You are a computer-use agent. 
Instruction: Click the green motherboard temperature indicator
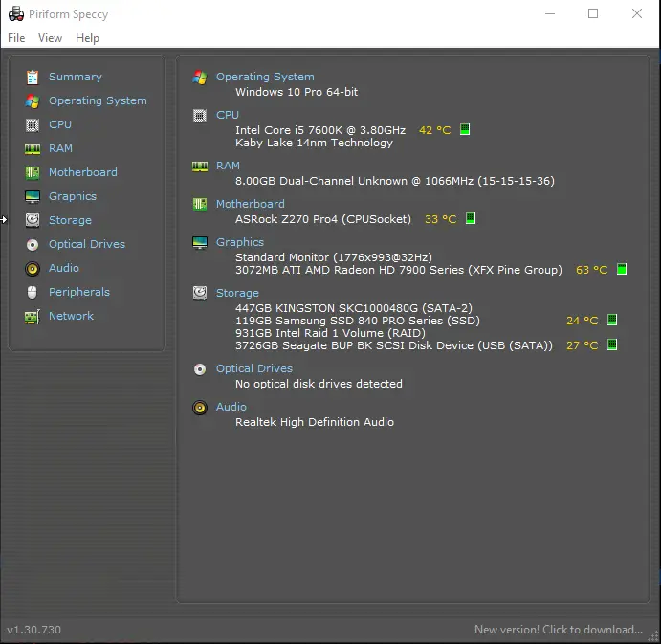(x=471, y=218)
